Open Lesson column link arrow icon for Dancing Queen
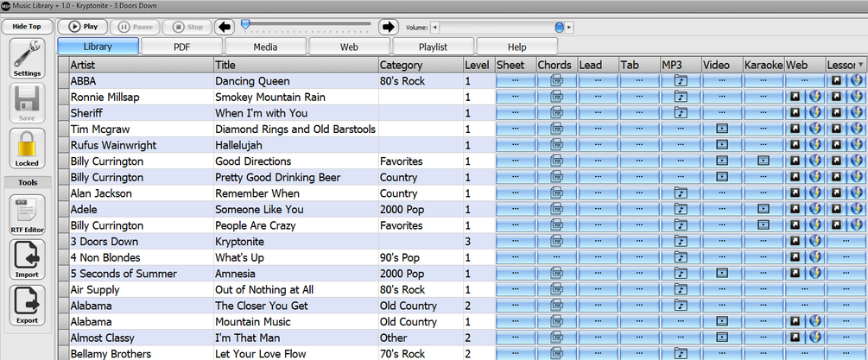The width and height of the screenshot is (868, 360). [836, 81]
